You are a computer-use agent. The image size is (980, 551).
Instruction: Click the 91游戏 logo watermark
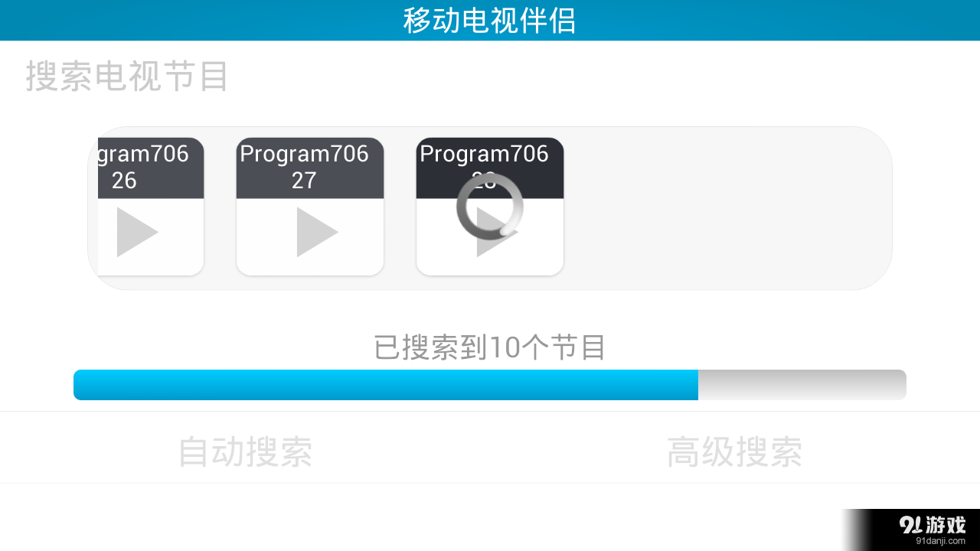[933, 525]
